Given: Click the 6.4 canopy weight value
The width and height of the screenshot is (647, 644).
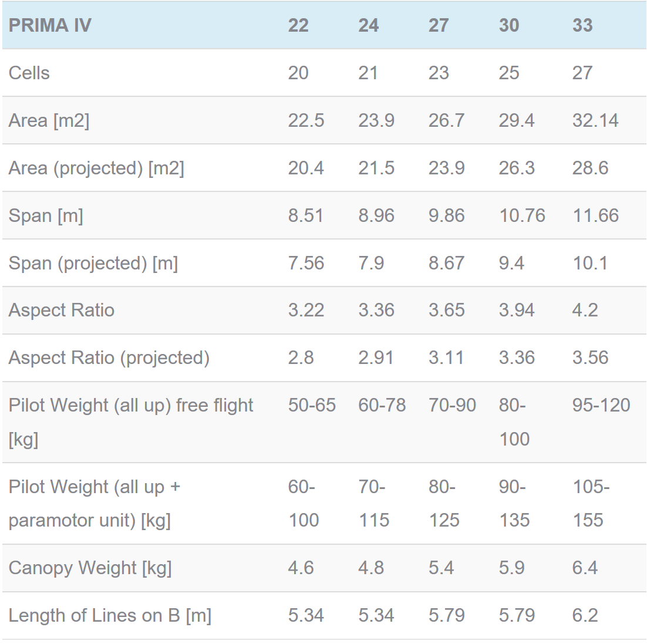Looking at the screenshot, I should pos(585,568).
